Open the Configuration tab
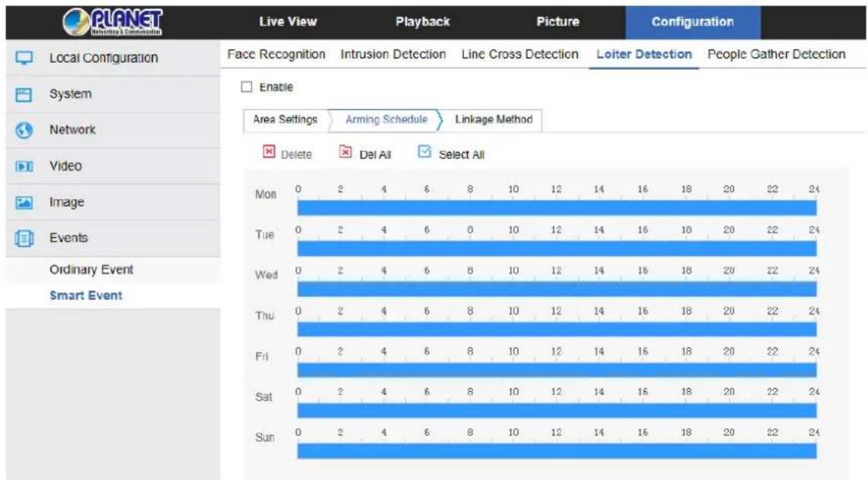 (x=693, y=23)
